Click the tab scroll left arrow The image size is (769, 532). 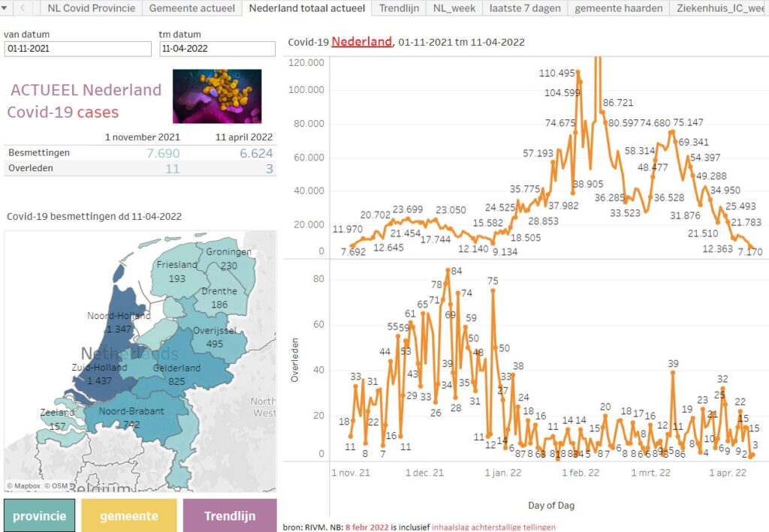23,8
